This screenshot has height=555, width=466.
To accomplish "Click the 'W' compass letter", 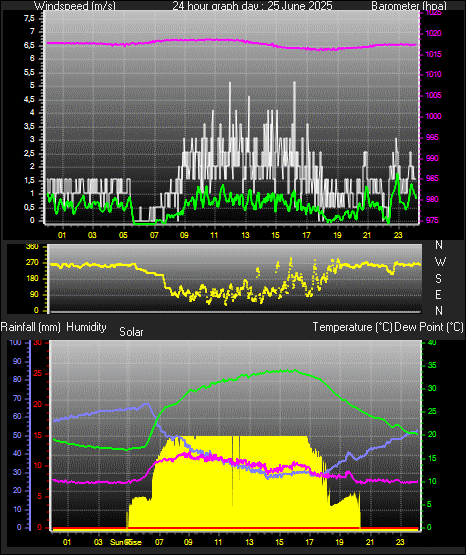I will point(440,262).
